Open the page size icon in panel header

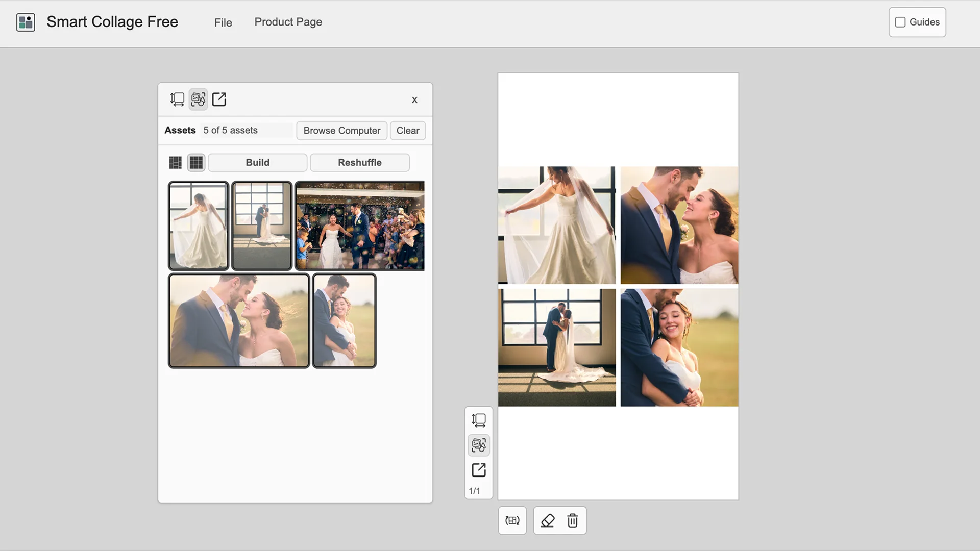(x=177, y=99)
